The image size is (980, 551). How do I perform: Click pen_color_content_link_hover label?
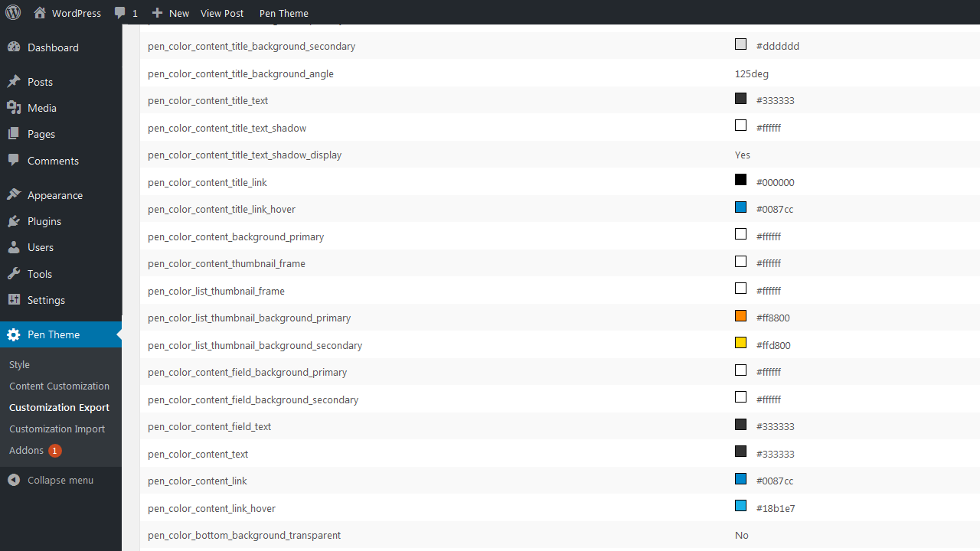click(211, 509)
